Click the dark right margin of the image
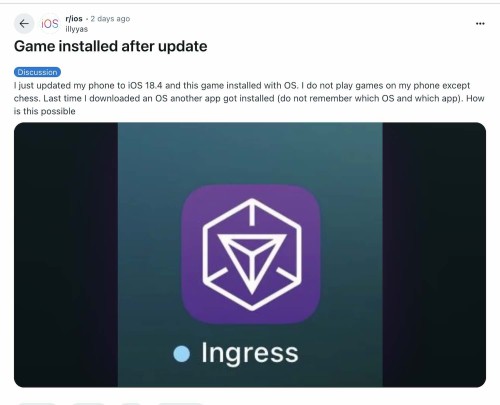 pyautogui.click(x=434, y=255)
